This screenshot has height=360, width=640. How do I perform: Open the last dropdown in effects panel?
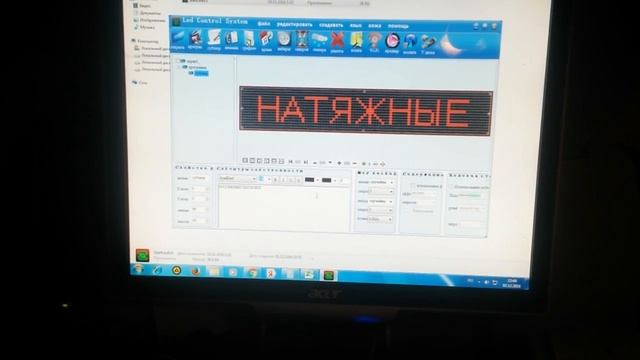[x=381, y=220]
